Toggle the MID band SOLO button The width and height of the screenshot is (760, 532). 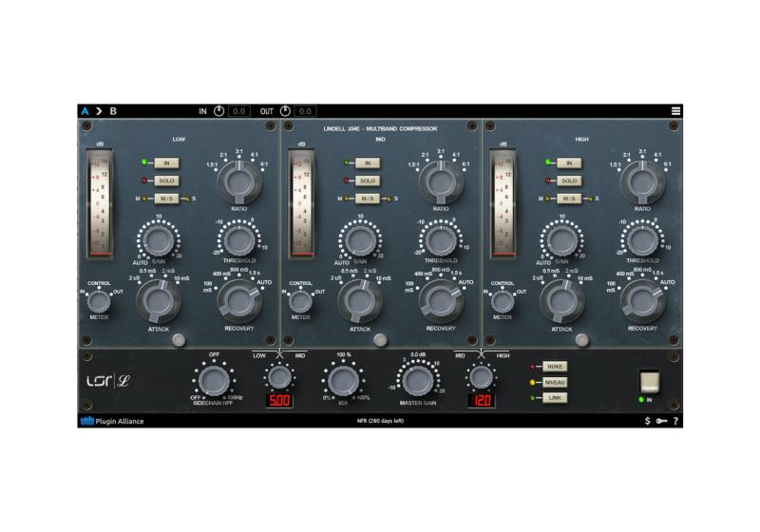(x=368, y=180)
